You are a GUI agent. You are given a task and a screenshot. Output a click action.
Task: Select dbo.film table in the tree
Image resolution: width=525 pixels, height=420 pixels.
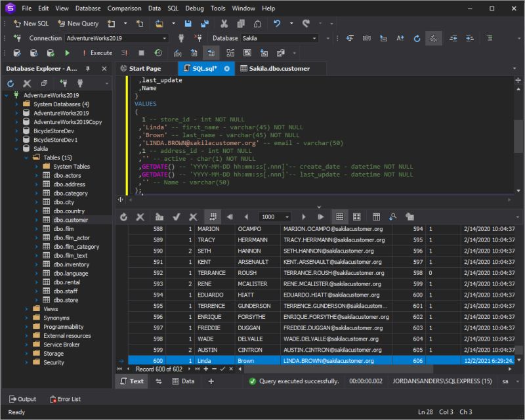point(64,229)
